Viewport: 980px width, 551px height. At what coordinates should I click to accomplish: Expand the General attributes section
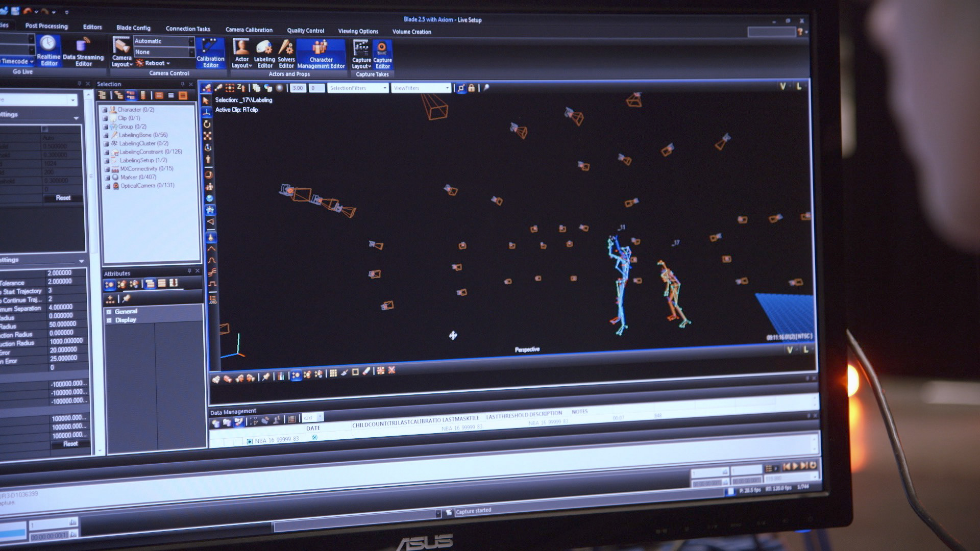(x=109, y=312)
